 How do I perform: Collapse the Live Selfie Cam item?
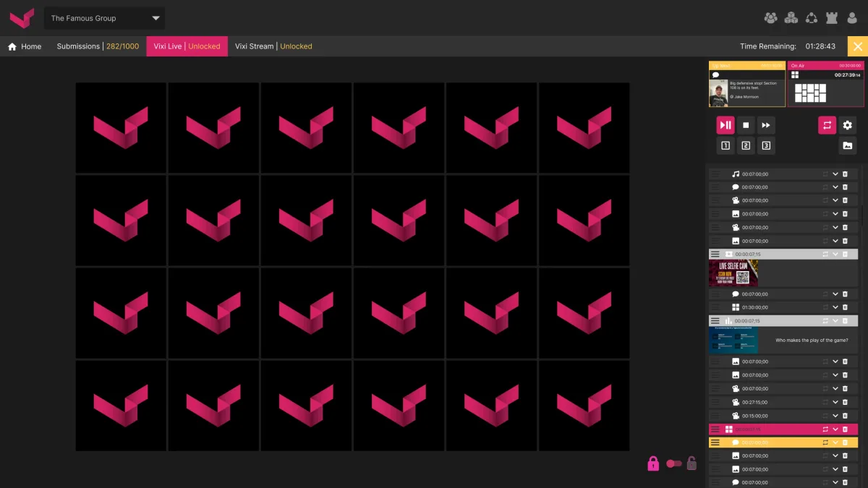835,254
